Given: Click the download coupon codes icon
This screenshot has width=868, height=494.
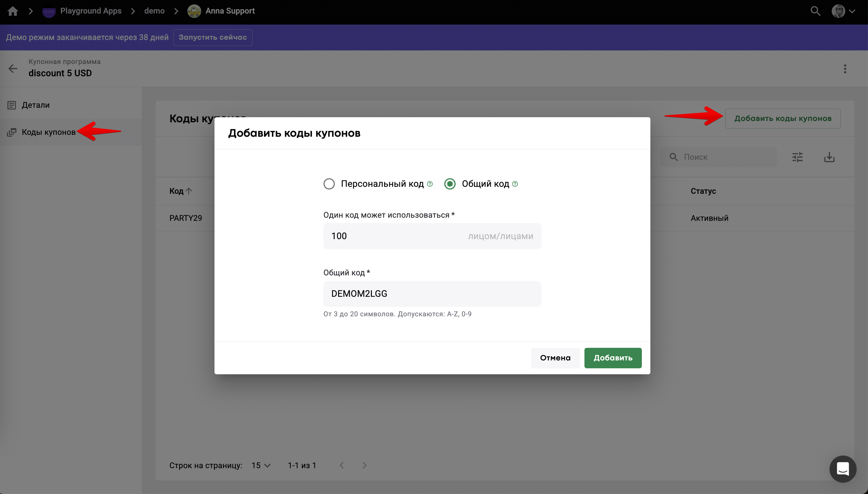Looking at the screenshot, I should click(x=829, y=157).
